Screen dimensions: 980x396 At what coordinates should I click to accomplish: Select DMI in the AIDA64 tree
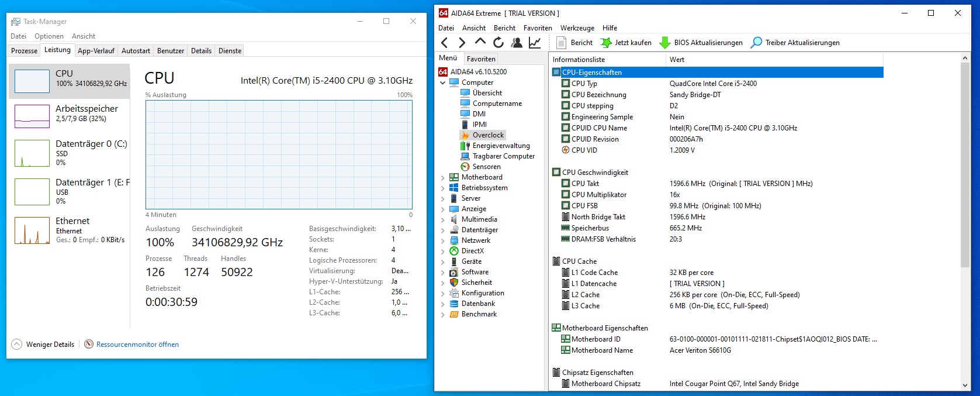pos(473,114)
